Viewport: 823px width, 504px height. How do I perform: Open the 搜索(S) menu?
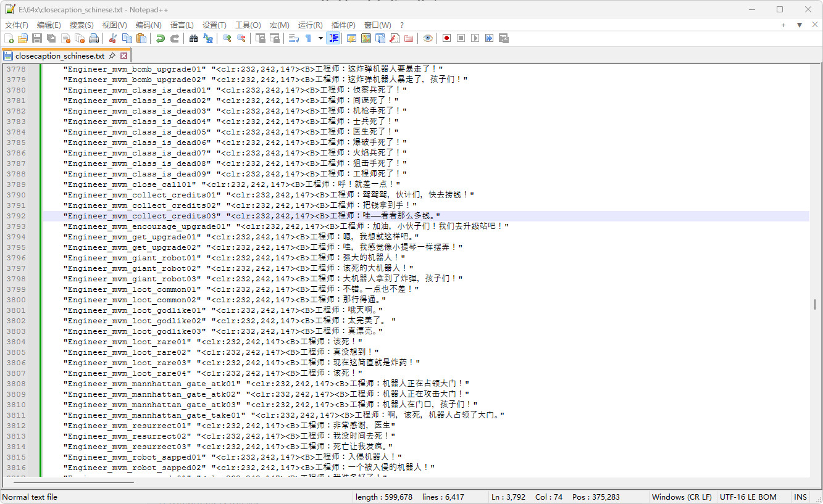81,25
